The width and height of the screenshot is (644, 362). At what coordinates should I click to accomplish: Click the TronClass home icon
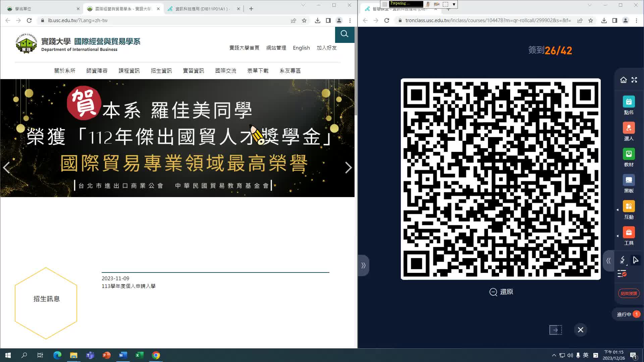623,80
